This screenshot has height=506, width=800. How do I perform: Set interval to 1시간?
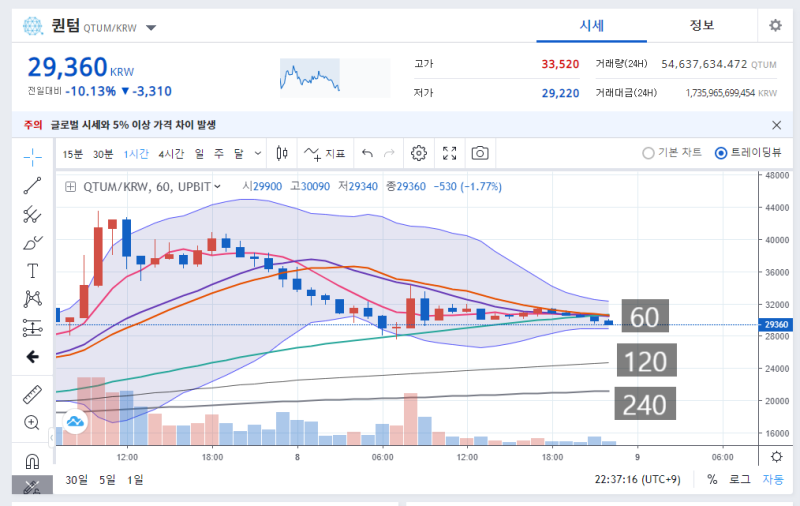[136, 154]
